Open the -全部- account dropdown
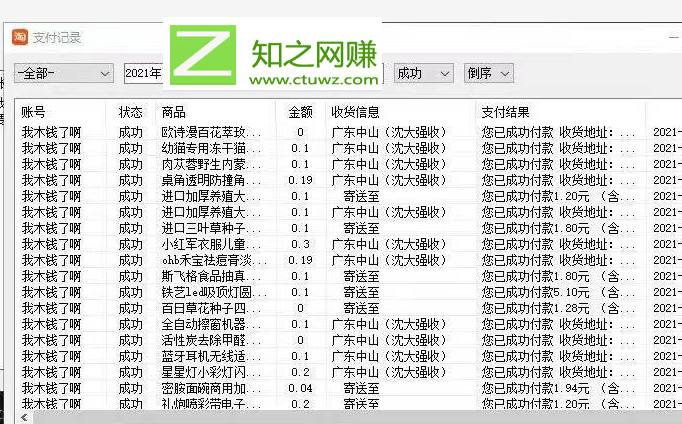The width and height of the screenshot is (682, 424). coord(64,73)
